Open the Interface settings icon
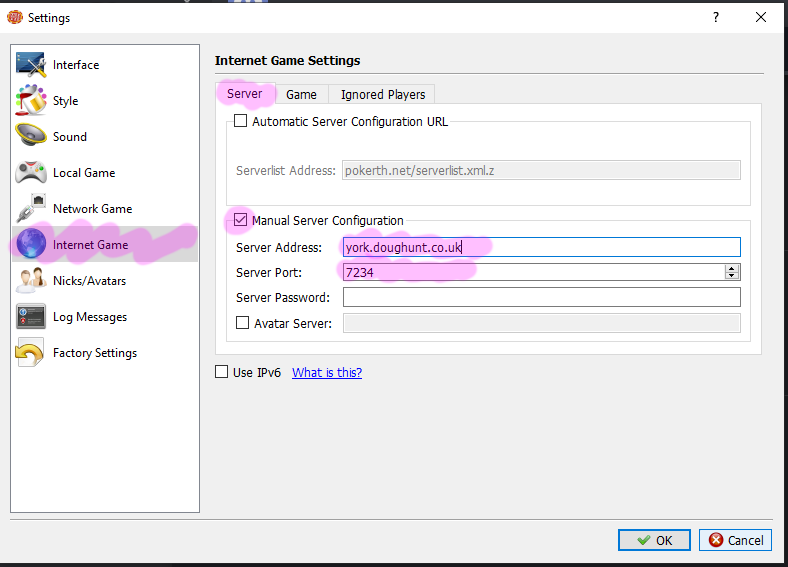 [31, 65]
